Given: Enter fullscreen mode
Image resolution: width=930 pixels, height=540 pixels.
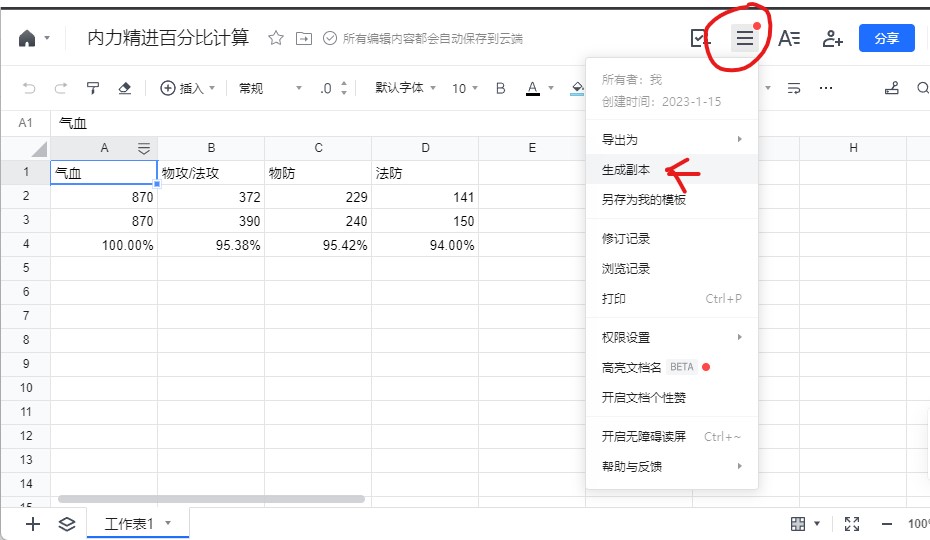Looking at the screenshot, I should point(852,524).
